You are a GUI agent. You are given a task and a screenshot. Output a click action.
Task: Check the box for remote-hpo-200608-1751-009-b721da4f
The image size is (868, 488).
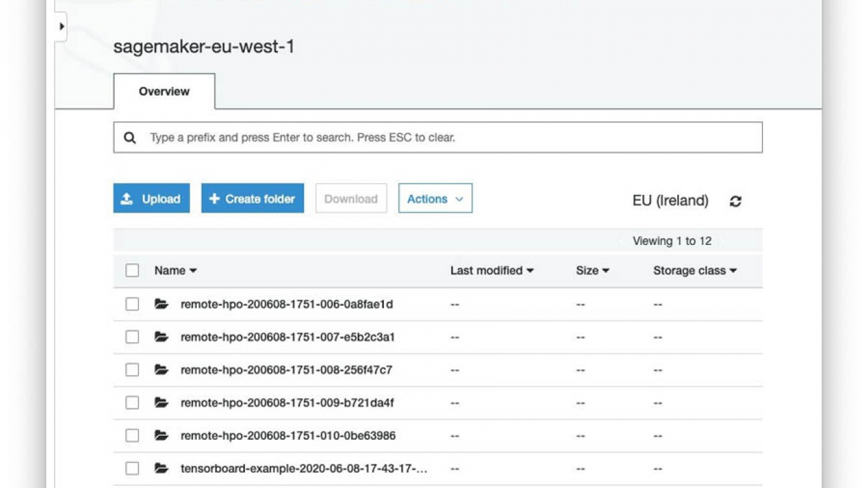pos(132,403)
